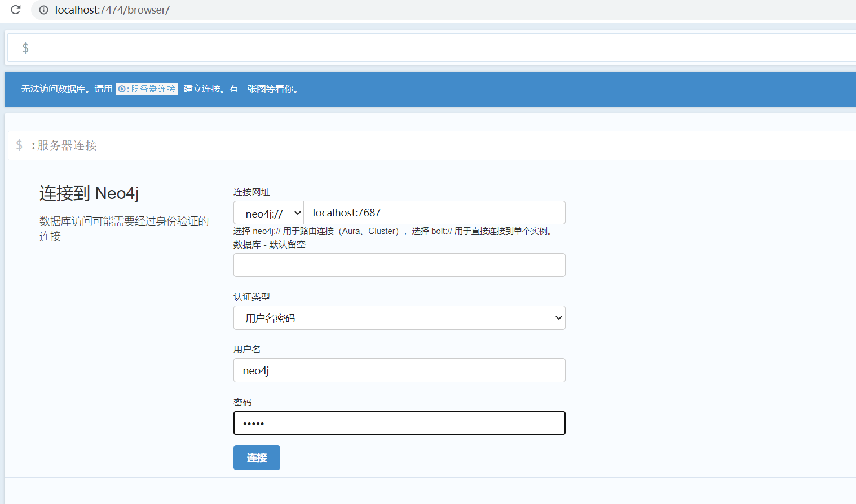Click the 服务器连接 play link in banner
This screenshot has width=856, height=504.
pos(147,89)
